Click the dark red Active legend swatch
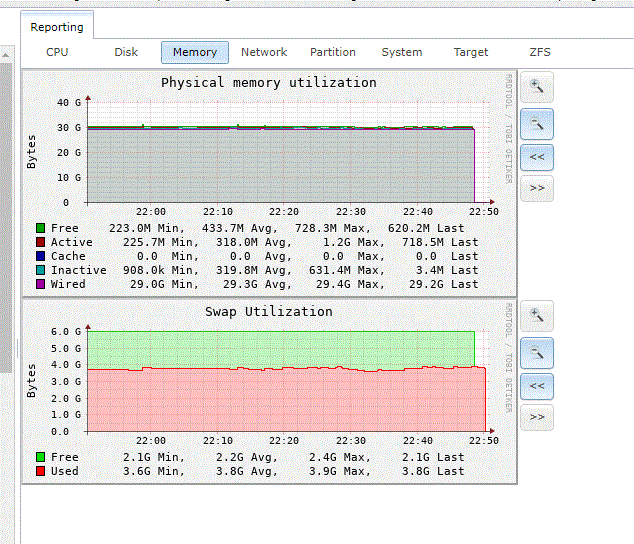This screenshot has height=544, width=634. click(x=40, y=242)
